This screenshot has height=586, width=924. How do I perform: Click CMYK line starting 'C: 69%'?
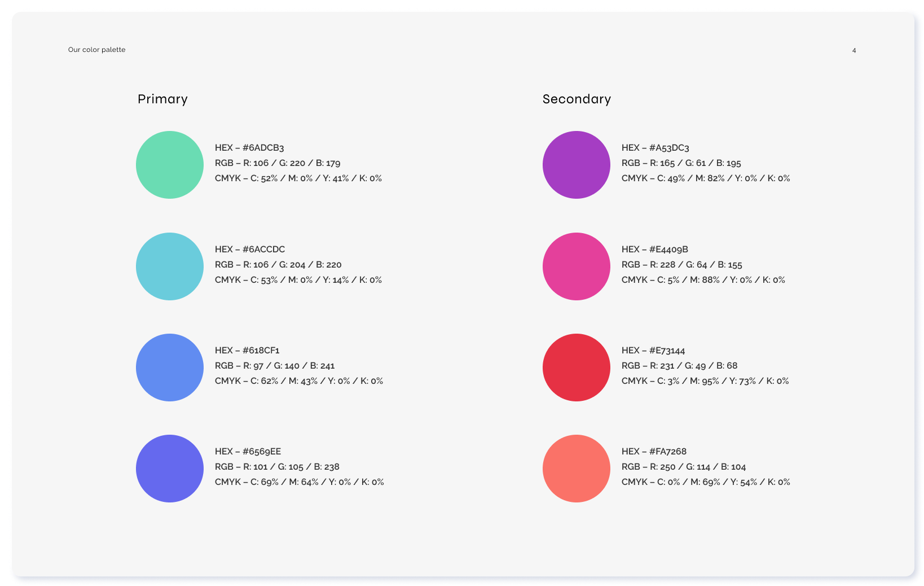(x=300, y=482)
